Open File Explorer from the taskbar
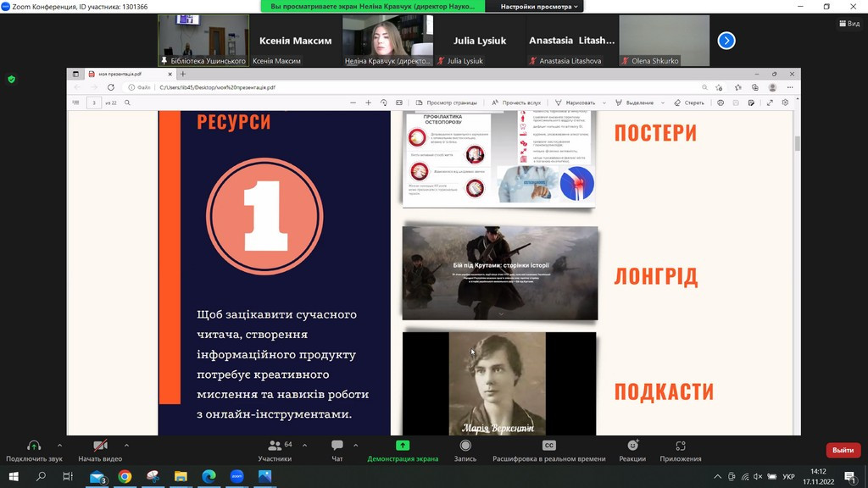This screenshot has width=868, height=488. [181, 476]
